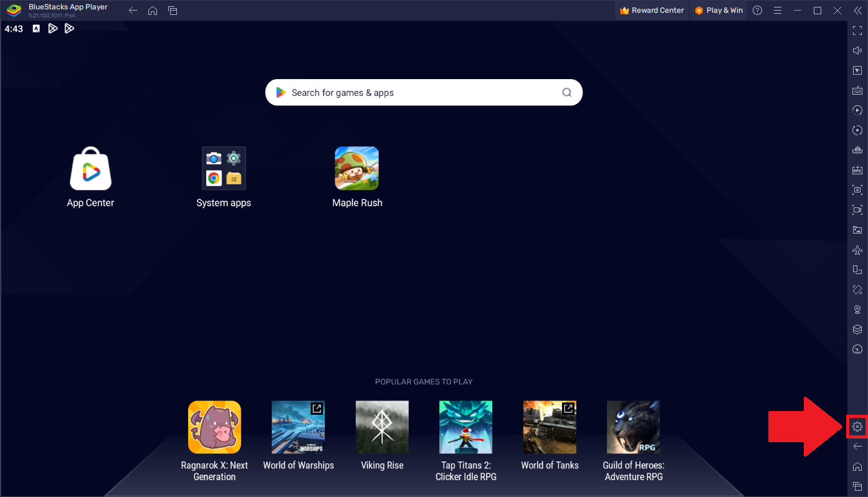Click the sidebar Android home icon
This screenshot has width=868, height=497.
tap(857, 466)
